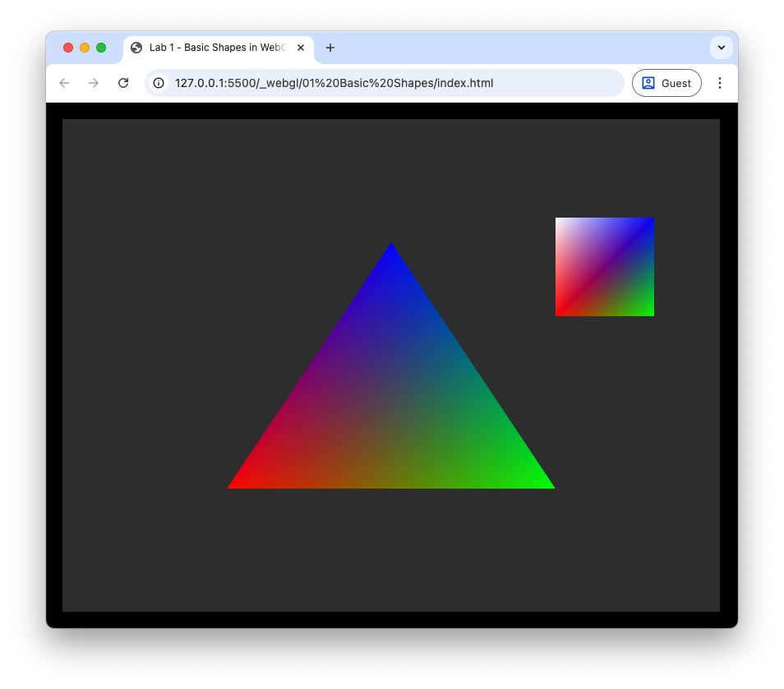Open the Guest profile menu
Image resolution: width=784 pixels, height=689 pixels.
point(666,83)
